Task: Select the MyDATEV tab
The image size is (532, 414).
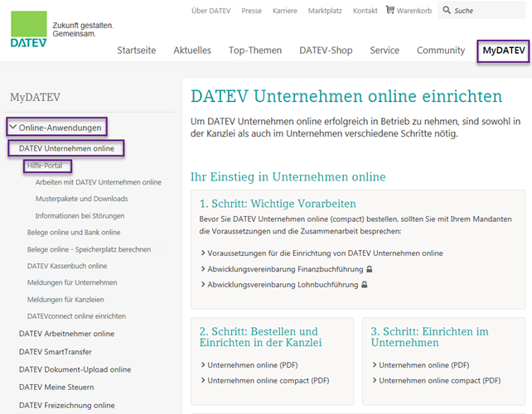Action: click(x=504, y=51)
